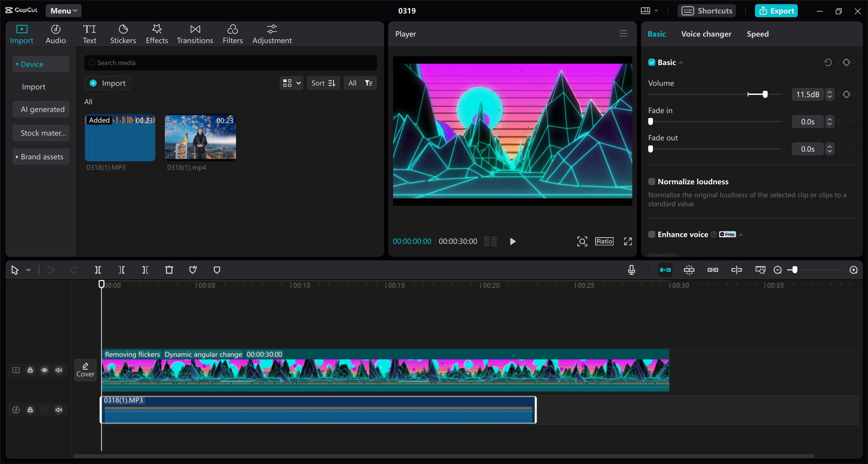Click the undo arrow in timeline toolbar
Viewport: 868px width, 464px height.
[50, 270]
